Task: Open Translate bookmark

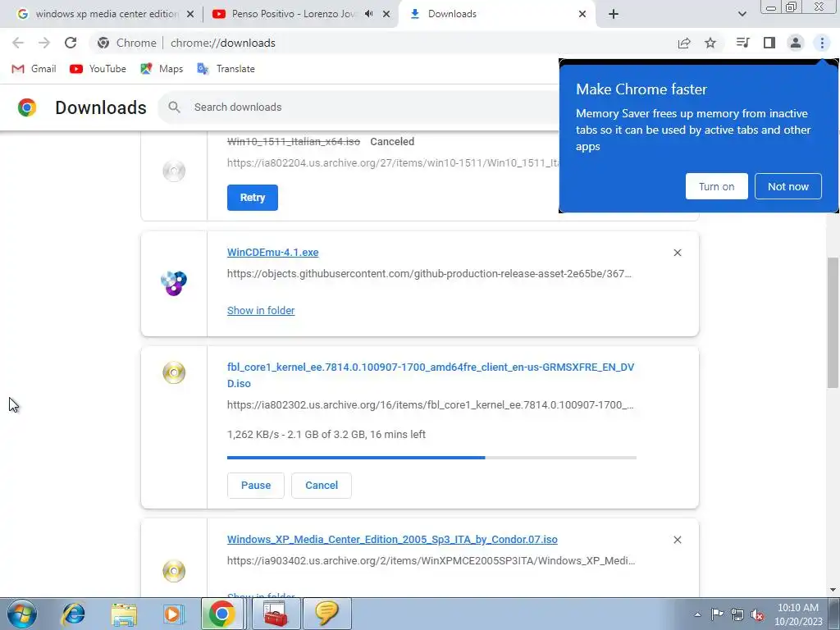Action: (226, 69)
